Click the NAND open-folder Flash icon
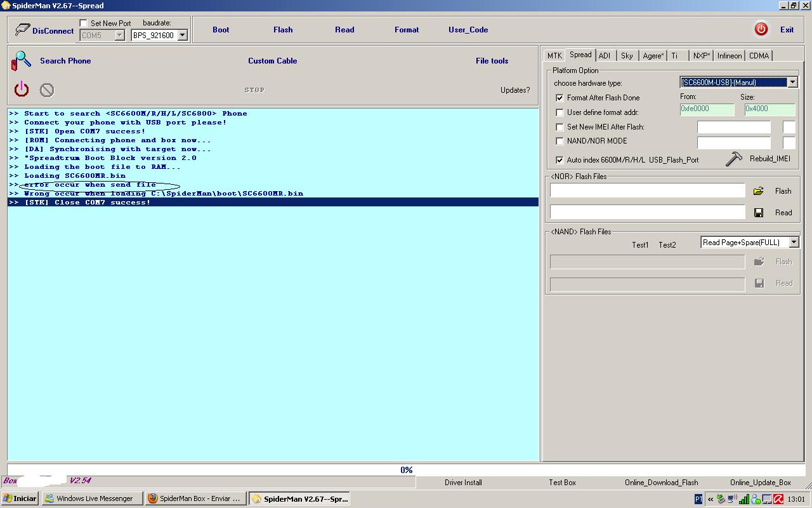This screenshot has width=812, height=508. [x=759, y=262]
